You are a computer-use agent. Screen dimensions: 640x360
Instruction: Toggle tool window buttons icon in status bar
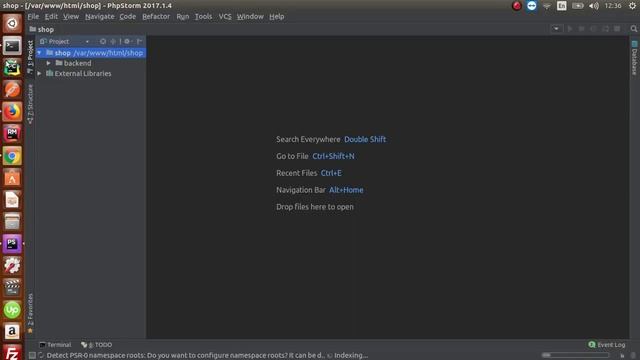[x=32, y=356]
